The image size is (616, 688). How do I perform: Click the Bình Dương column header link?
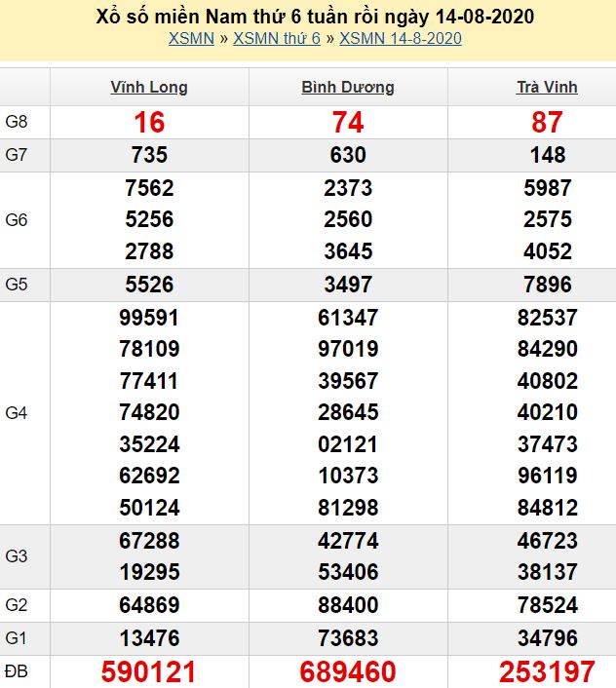pyautogui.click(x=348, y=88)
